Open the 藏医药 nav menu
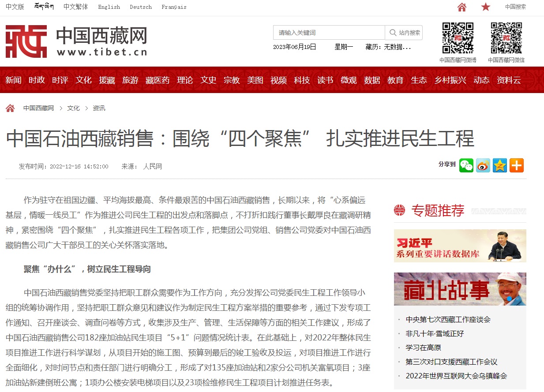 pos(158,80)
